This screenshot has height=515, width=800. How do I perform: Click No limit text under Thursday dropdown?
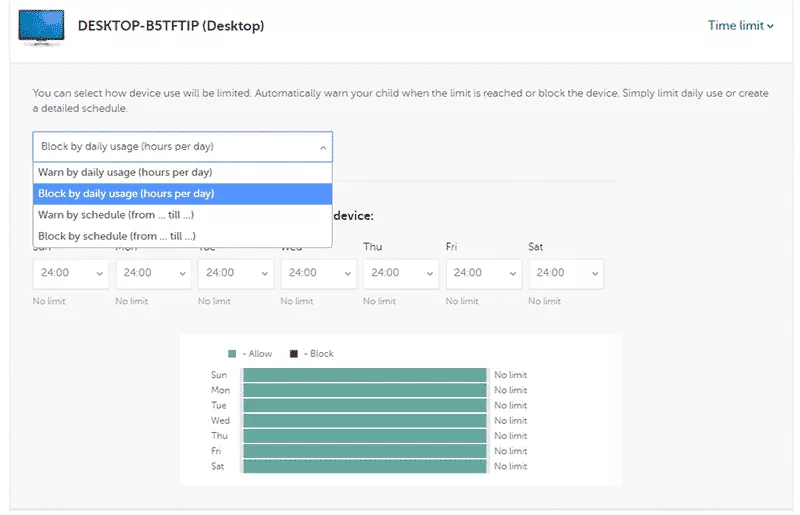379,301
